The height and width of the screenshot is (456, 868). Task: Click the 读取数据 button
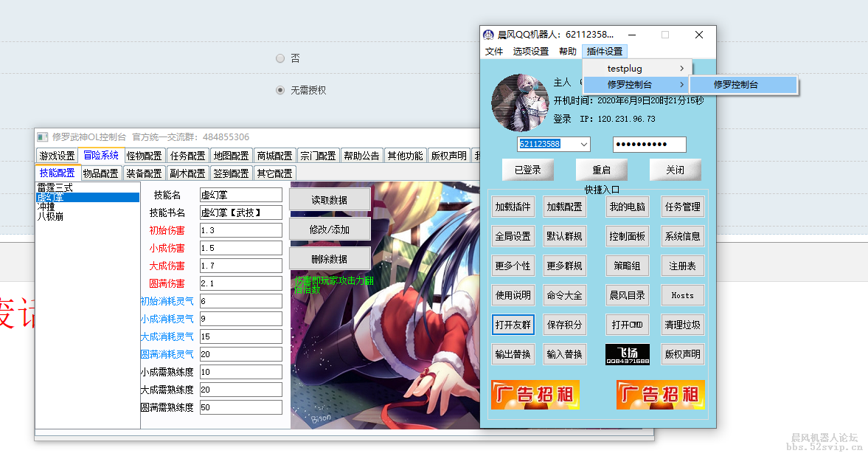(330, 199)
